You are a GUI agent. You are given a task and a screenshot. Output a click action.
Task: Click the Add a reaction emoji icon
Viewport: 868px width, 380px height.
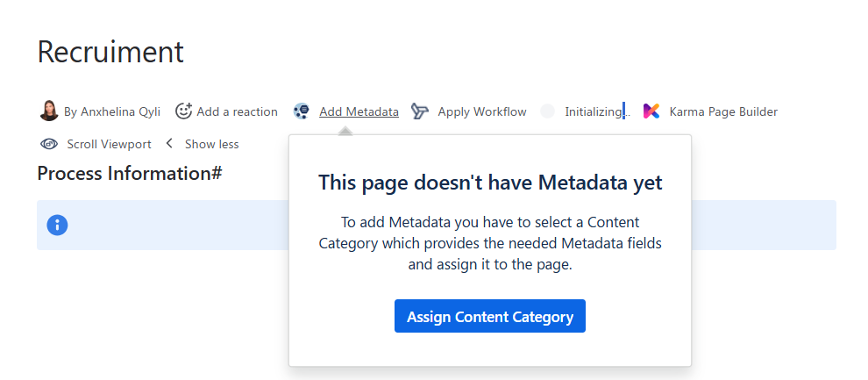pyautogui.click(x=184, y=111)
